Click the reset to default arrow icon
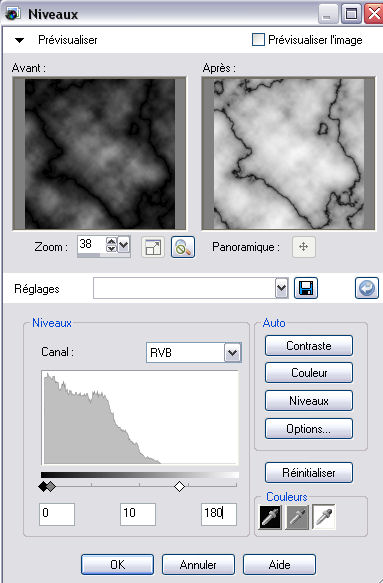This screenshot has height=583, width=383. 367,288
